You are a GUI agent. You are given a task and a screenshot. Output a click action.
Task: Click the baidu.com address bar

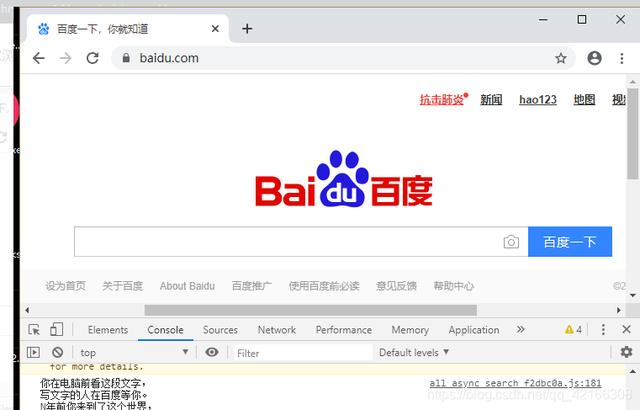click(343, 58)
